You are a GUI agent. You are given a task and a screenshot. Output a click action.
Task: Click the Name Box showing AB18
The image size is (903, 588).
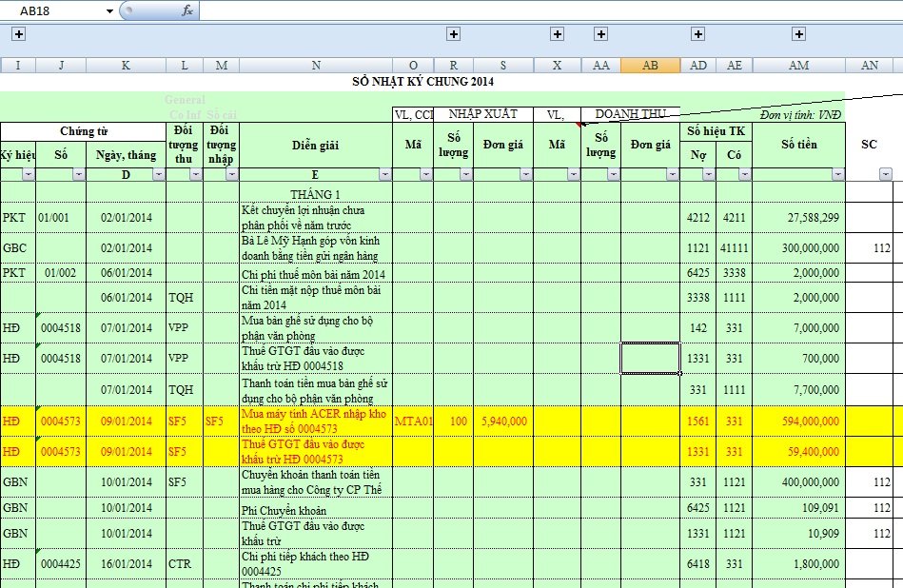[x=52, y=10]
